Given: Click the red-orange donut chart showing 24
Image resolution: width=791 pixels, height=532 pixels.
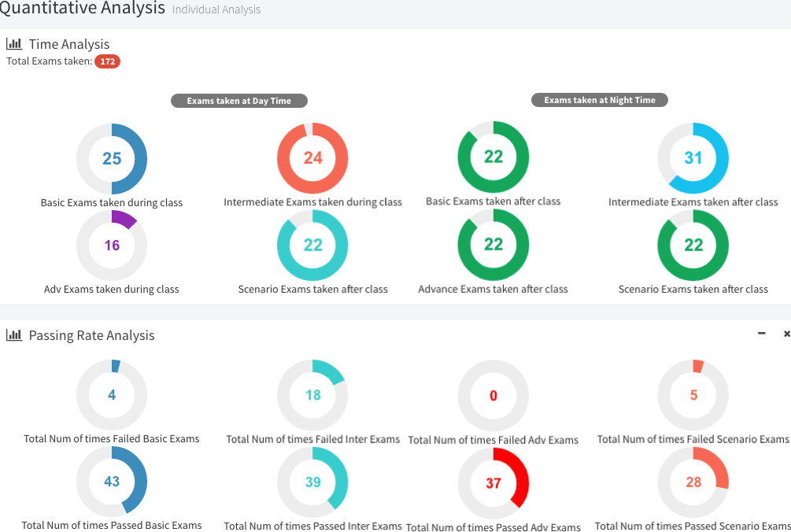Looking at the screenshot, I should tap(312, 158).
